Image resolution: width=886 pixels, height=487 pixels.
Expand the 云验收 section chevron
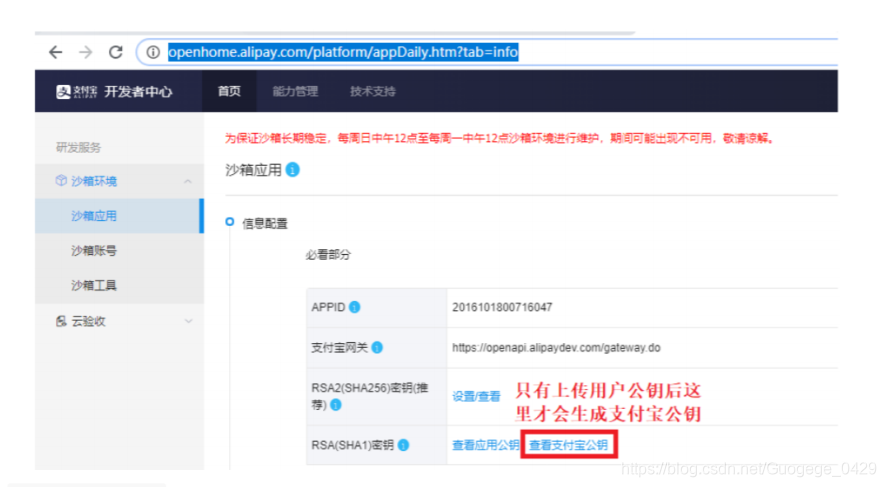tap(188, 321)
